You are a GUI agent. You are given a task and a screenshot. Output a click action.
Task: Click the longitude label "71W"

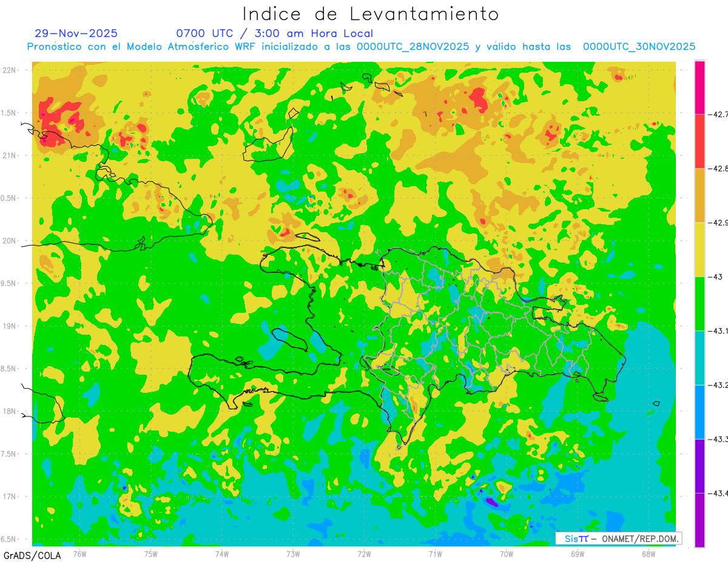point(435,554)
